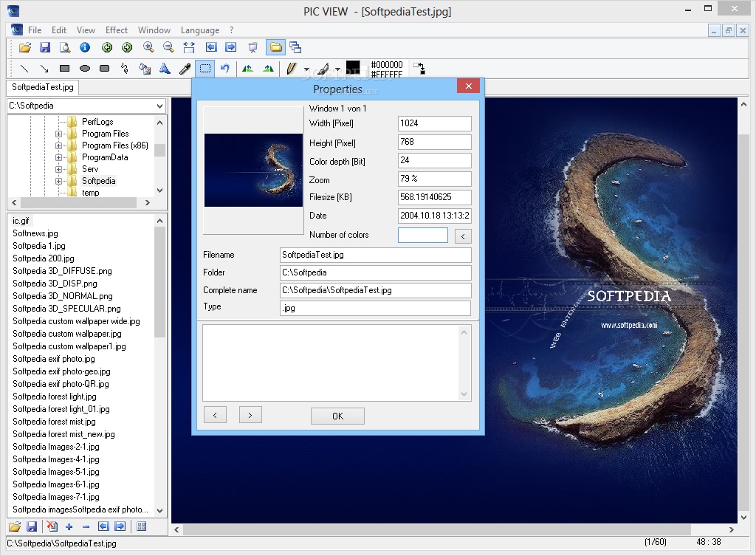The width and height of the screenshot is (756, 556).
Task: Select Softnews.jpg in the file list
Action: tap(35, 233)
